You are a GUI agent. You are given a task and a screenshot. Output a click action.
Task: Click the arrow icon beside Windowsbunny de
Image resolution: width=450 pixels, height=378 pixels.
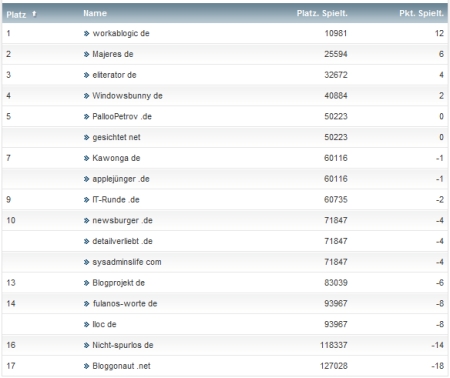coord(87,96)
